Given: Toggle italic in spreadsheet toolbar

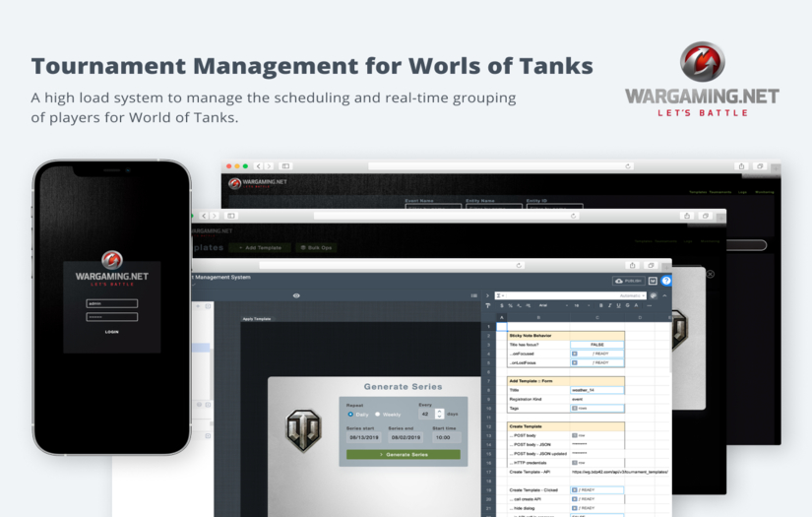Looking at the screenshot, I should click(x=609, y=305).
